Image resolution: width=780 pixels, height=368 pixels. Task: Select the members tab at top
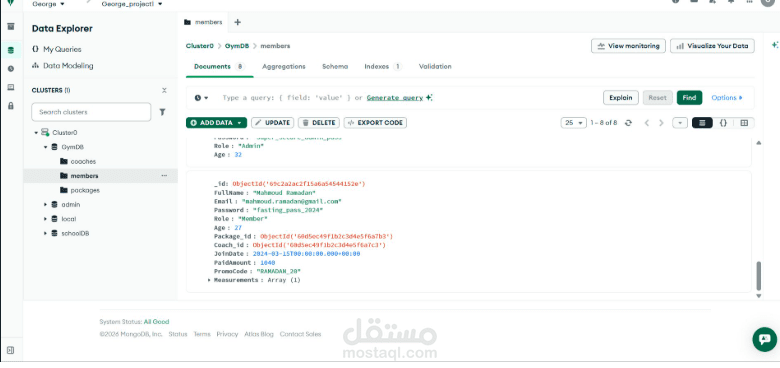pos(203,22)
